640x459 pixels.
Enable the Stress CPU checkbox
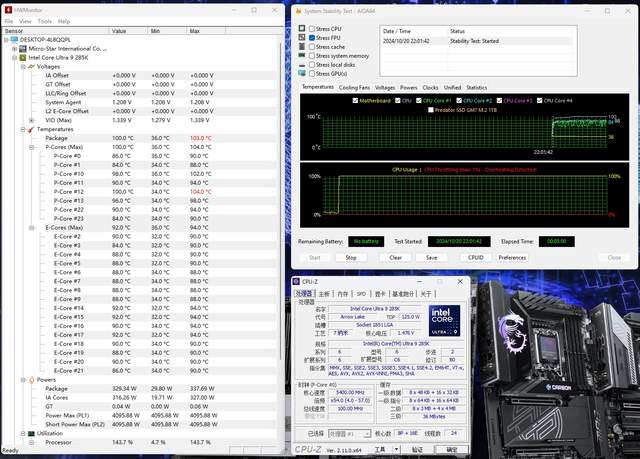tap(312, 29)
